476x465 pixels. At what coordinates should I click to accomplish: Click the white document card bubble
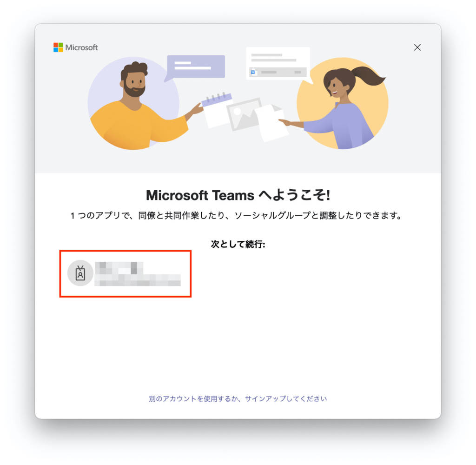pos(279,64)
